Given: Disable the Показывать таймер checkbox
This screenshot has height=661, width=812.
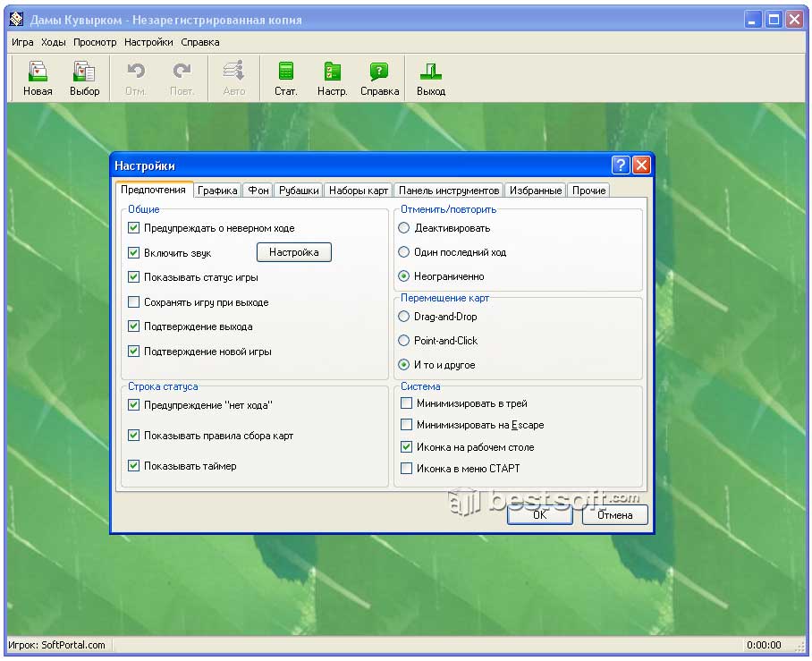Looking at the screenshot, I should pos(133,465).
